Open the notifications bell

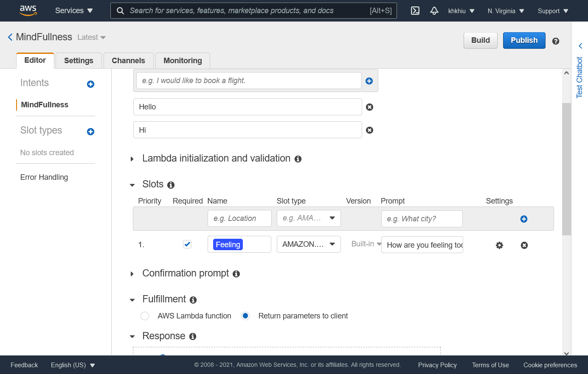(434, 11)
